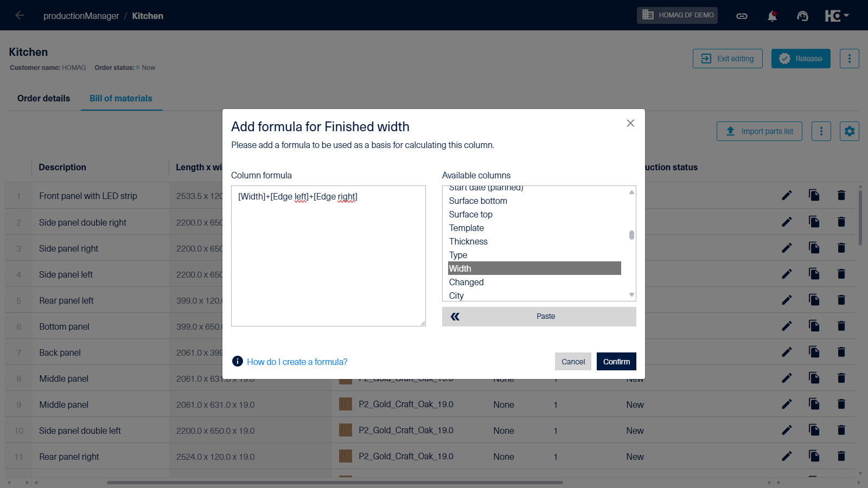This screenshot has height=488, width=868.
Task: Close the Add formula dialog
Action: [x=630, y=123]
